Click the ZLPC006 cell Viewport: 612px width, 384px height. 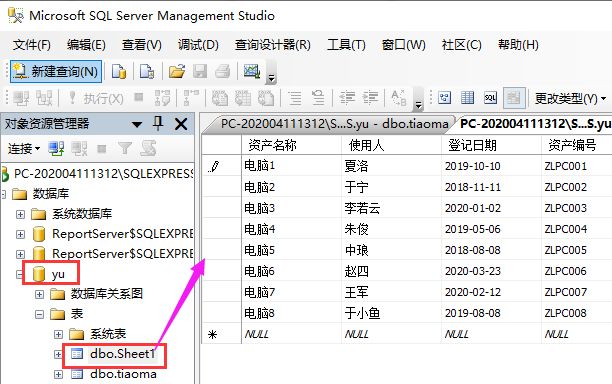tap(577, 271)
